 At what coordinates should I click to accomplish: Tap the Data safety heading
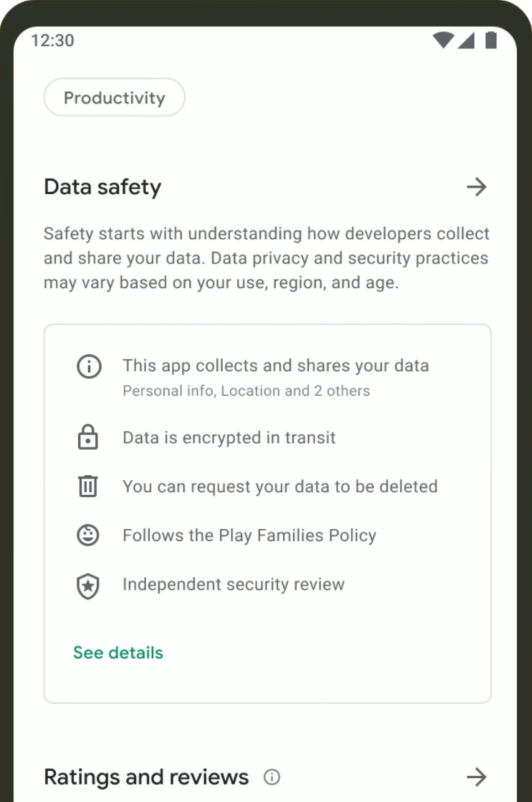103,187
